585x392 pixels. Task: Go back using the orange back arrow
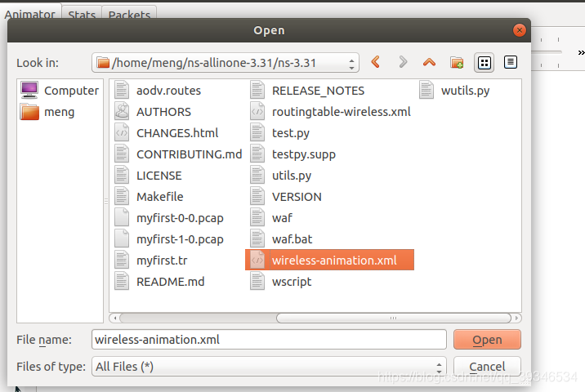pyautogui.click(x=376, y=62)
